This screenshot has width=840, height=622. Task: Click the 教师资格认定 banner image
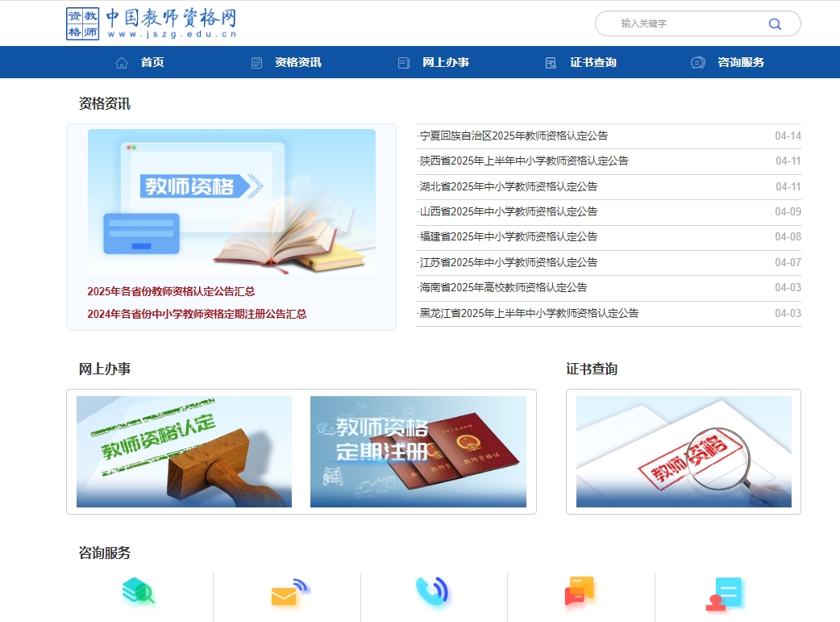coord(185,451)
